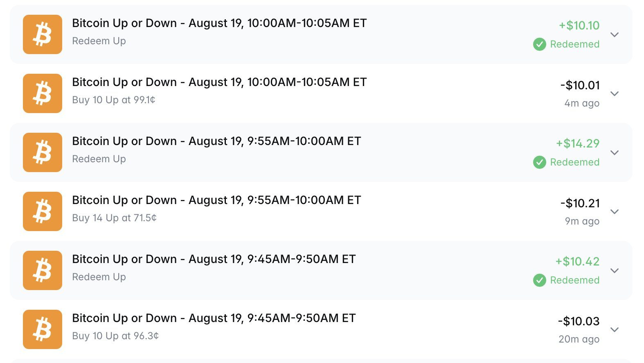Screen dimensions: 644x363
Task: Click the +$14.29 green amount
Action: (x=578, y=143)
